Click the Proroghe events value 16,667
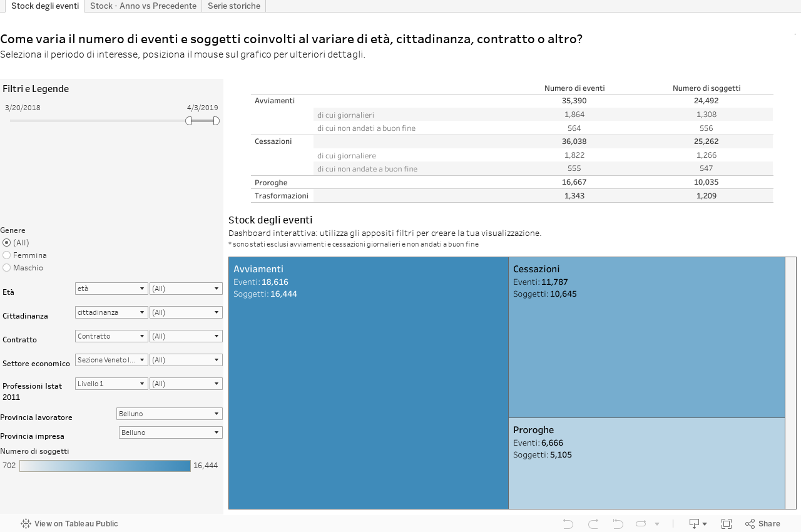 pos(574,182)
